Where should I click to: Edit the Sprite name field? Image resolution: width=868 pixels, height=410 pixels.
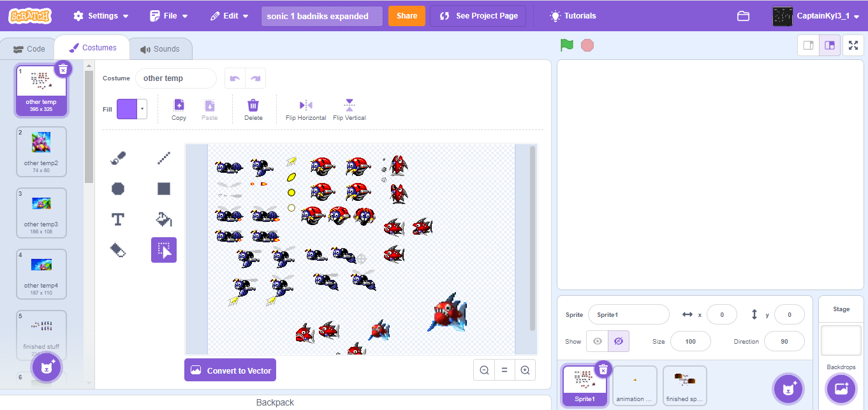coord(629,314)
